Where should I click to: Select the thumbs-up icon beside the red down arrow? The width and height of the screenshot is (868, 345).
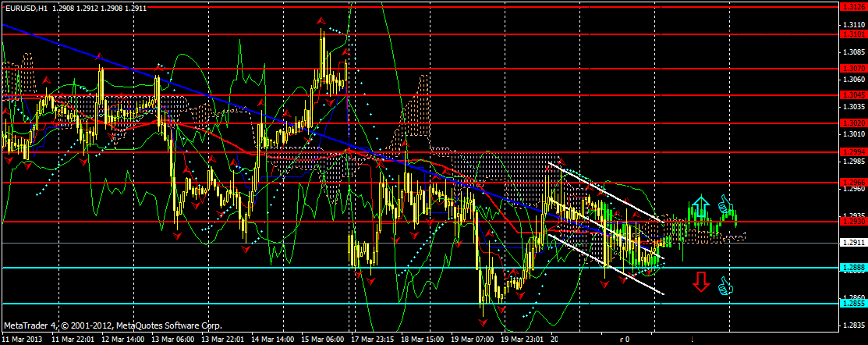725,285
